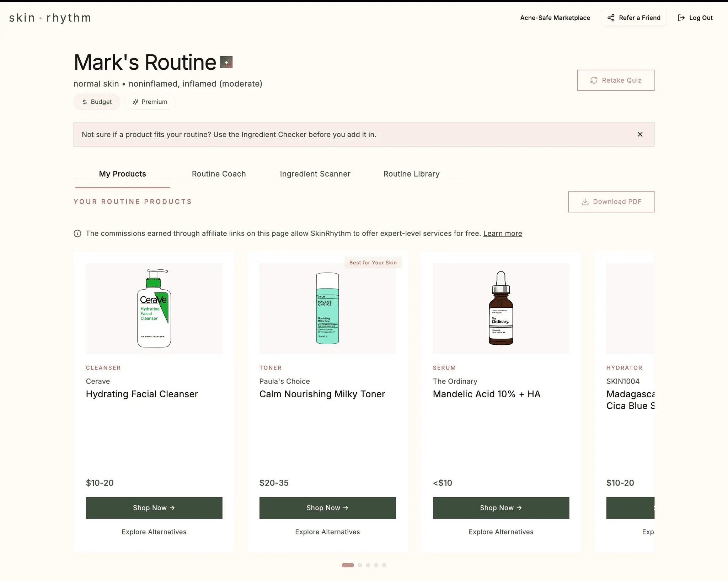Jump to the fifth carousel page dot
The height and width of the screenshot is (581, 728).
coord(384,565)
